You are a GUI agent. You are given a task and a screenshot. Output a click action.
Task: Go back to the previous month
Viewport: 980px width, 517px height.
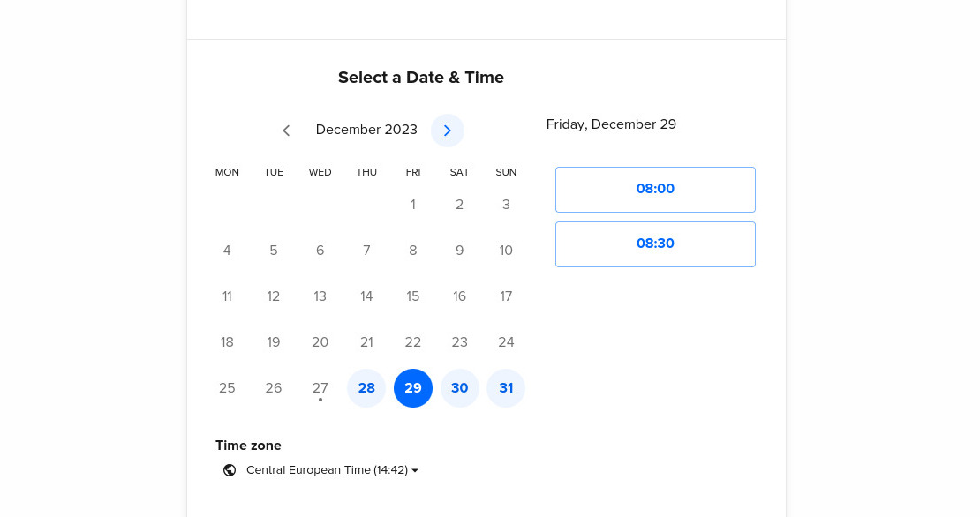(x=286, y=131)
